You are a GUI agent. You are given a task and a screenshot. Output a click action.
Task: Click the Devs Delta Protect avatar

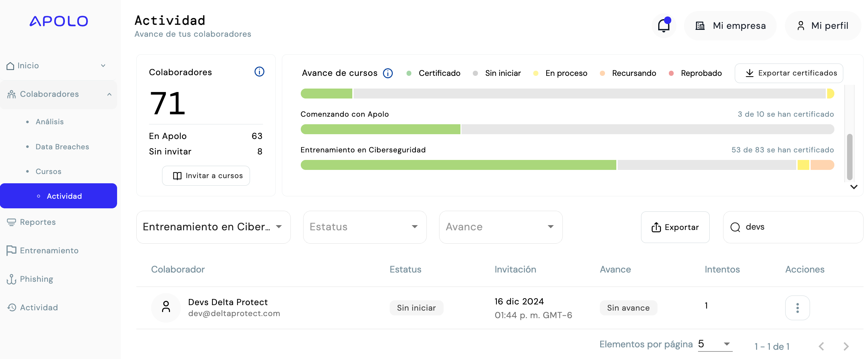166,308
